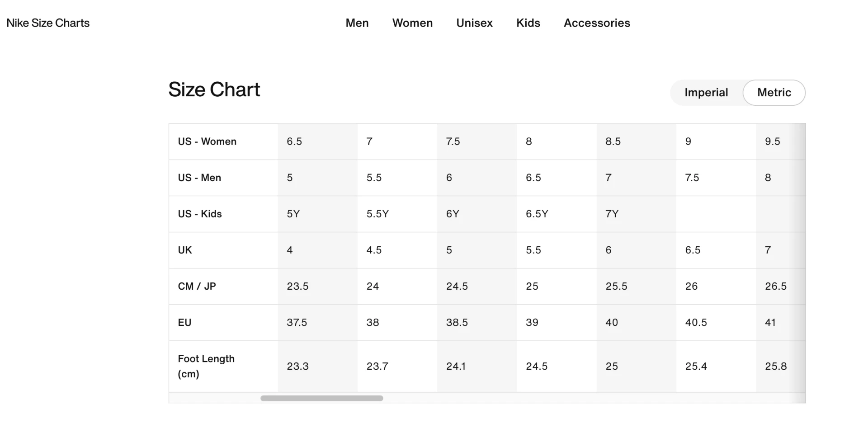Click the Foot Length 23.3 cell
868x428 pixels.
tap(317, 366)
